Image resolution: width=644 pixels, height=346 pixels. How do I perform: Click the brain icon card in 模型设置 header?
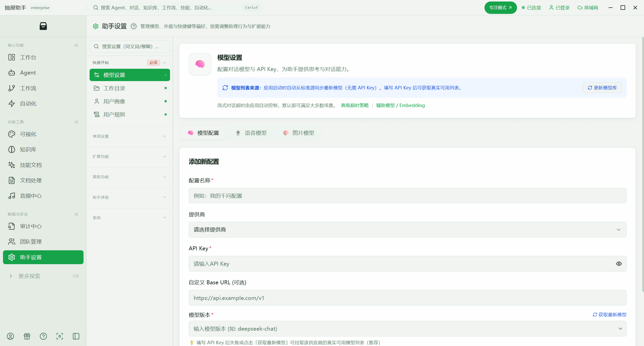point(200,64)
